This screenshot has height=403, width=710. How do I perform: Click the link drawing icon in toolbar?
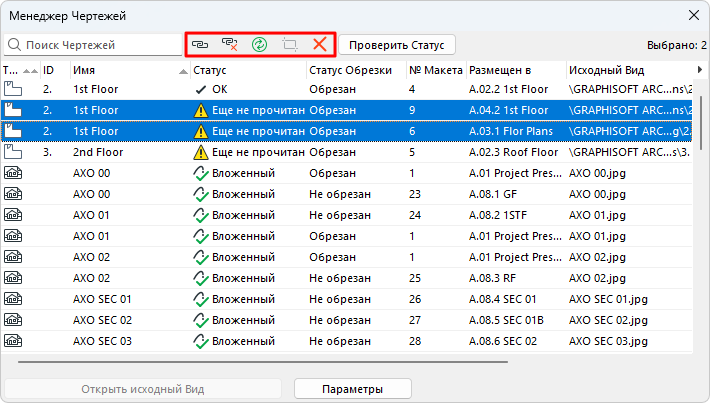pos(201,45)
